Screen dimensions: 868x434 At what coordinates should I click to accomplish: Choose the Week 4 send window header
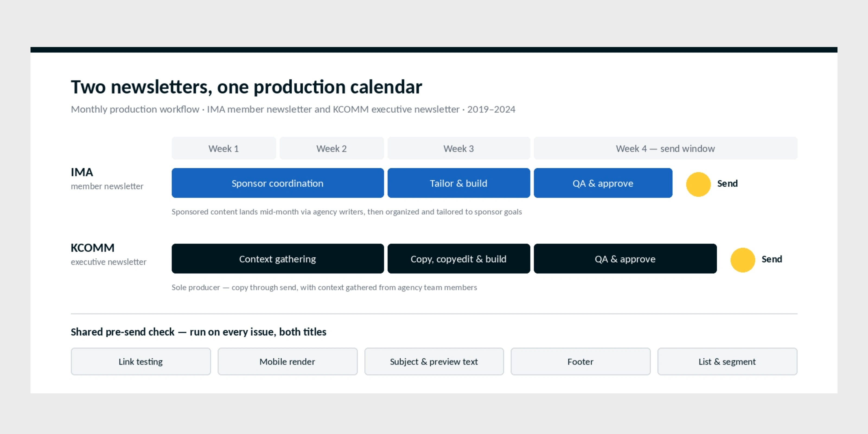pyautogui.click(x=665, y=148)
